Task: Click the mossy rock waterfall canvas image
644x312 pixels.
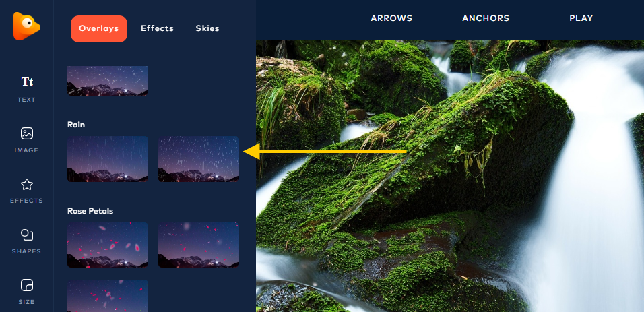Action: click(x=450, y=176)
